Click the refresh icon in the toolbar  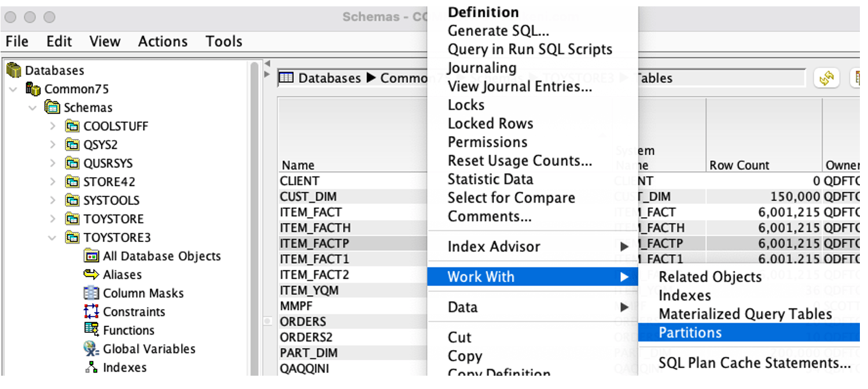[826, 78]
